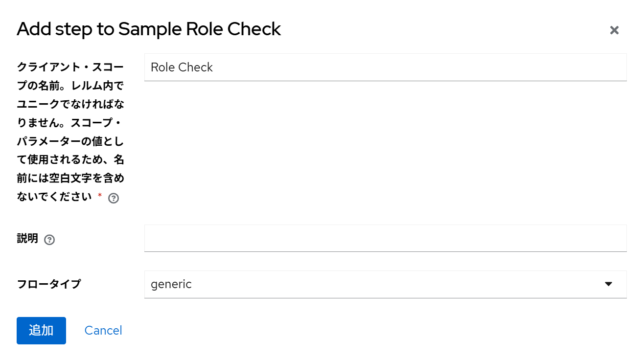Click the フロータイプ label
Viewport: 644px width, 361px height.
click(x=49, y=284)
